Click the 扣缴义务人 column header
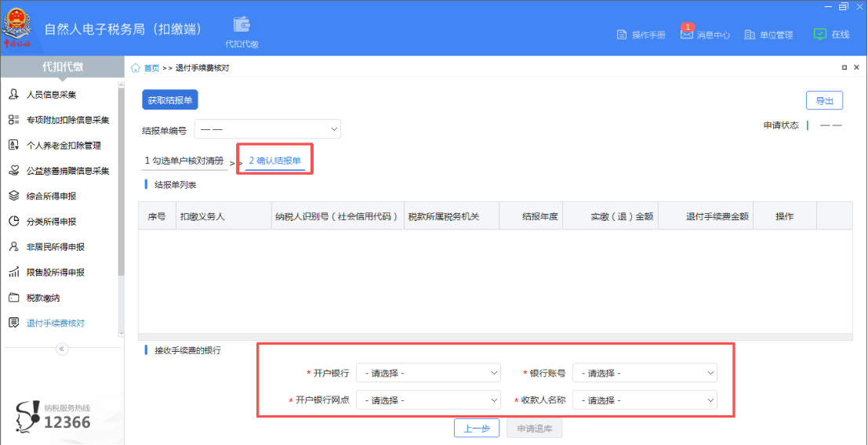 tap(223, 217)
